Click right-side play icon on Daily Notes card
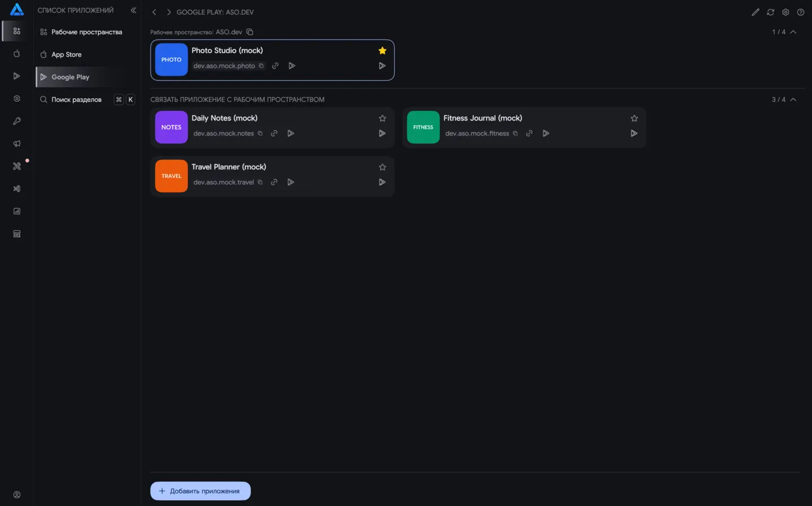The width and height of the screenshot is (812, 506). click(382, 134)
